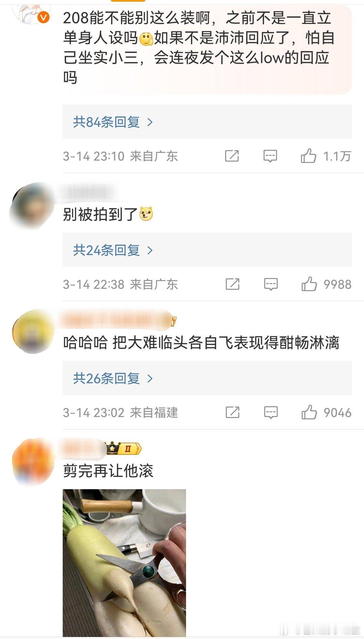Share the 23:02 Fujian comment
Image resolution: width=364 pixels, height=639 pixels.
233,412
